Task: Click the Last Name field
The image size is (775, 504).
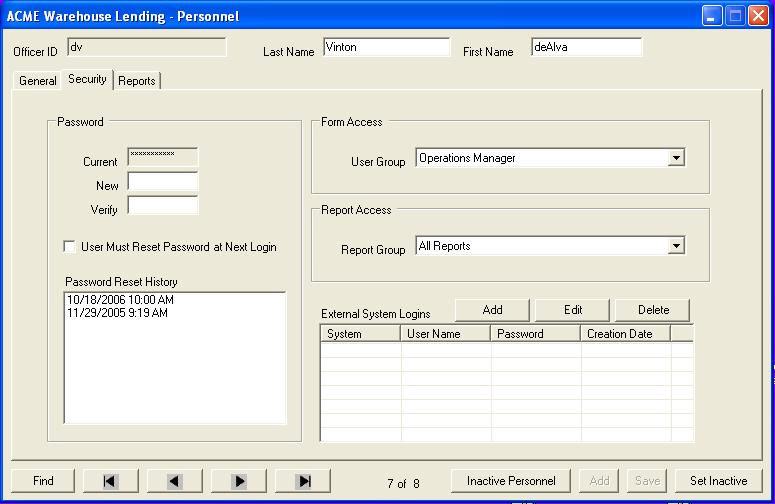Action: [387, 47]
